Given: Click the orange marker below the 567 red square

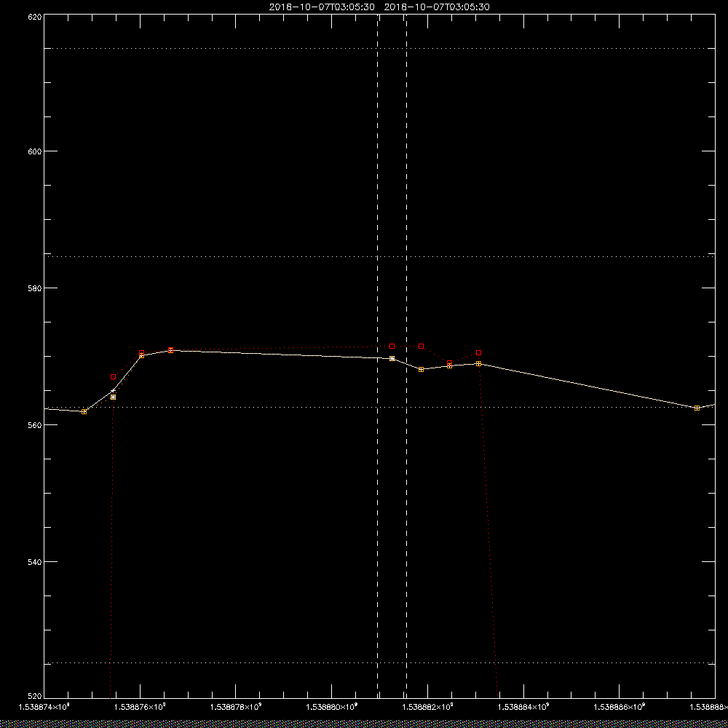Looking at the screenshot, I should pos(114,397).
